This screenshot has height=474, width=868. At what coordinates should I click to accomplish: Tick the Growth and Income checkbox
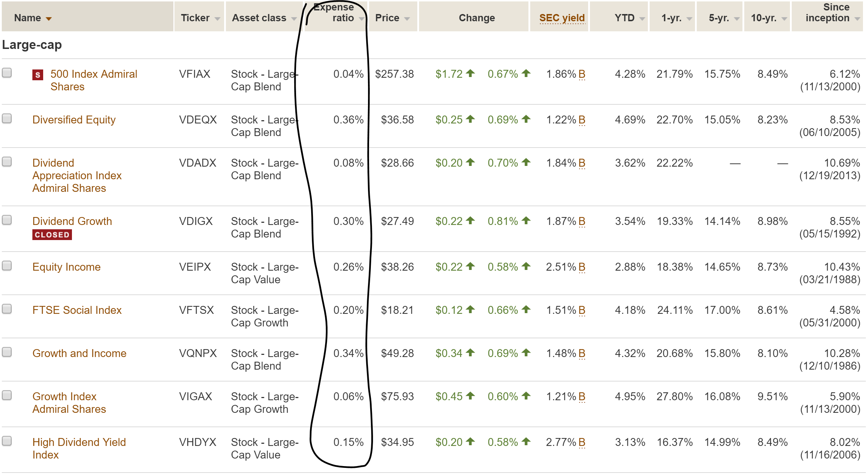tap(7, 352)
